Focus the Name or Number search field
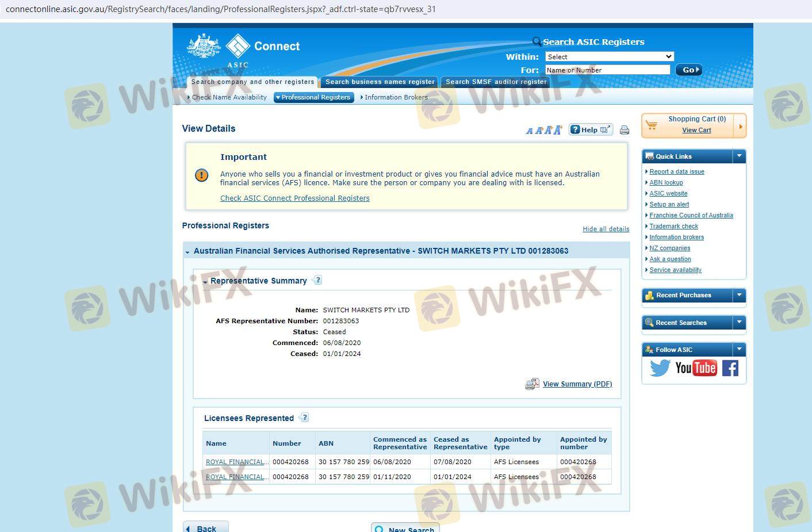 point(607,70)
